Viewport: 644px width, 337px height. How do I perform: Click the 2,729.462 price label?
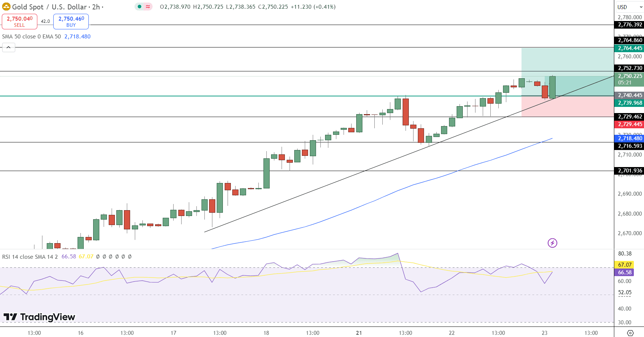click(x=630, y=117)
